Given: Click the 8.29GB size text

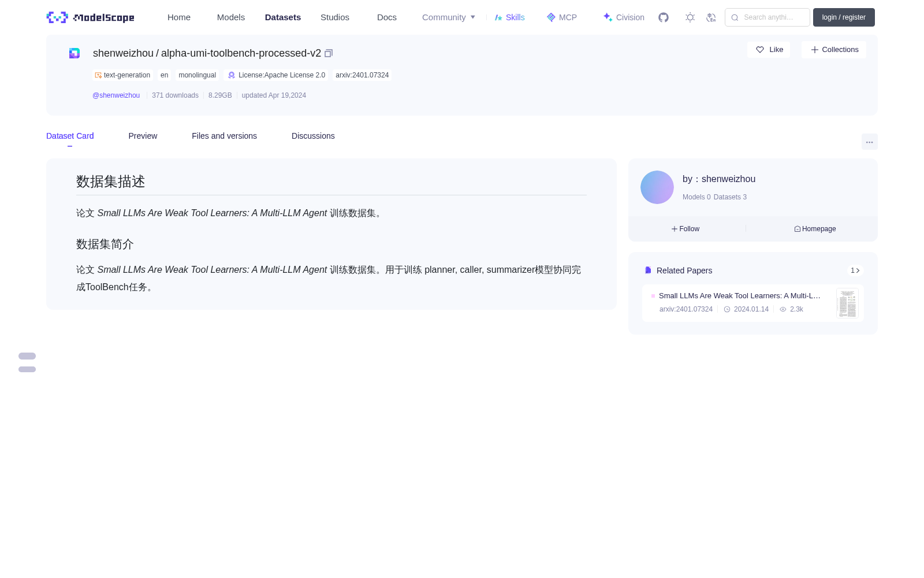Looking at the screenshot, I should click(220, 95).
